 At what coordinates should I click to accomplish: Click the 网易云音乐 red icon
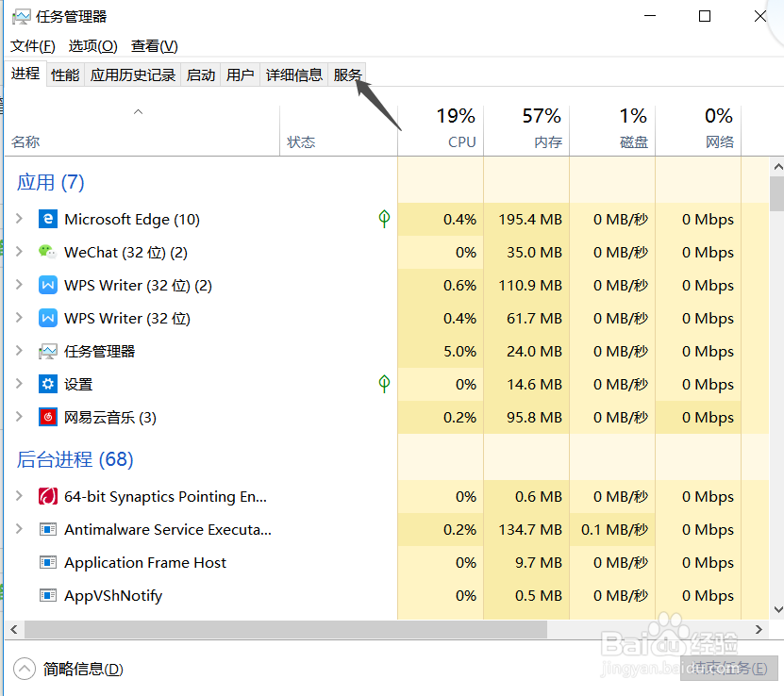click(48, 417)
